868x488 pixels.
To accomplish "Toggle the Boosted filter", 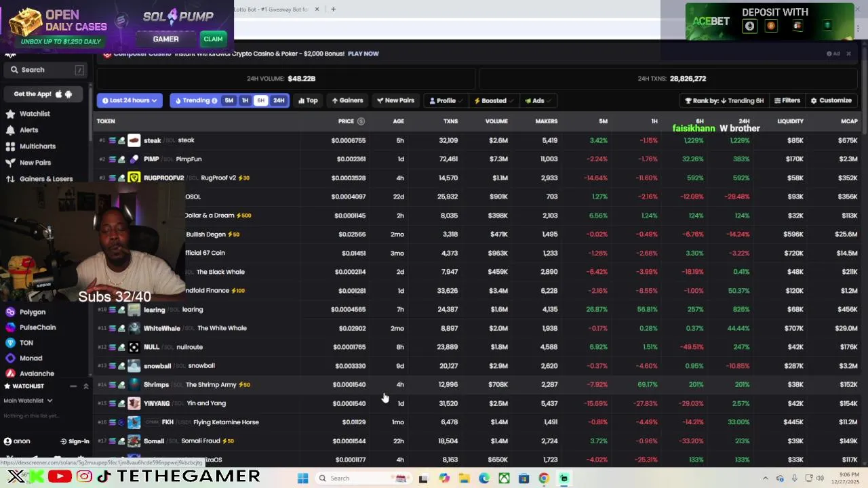I will (x=493, y=100).
